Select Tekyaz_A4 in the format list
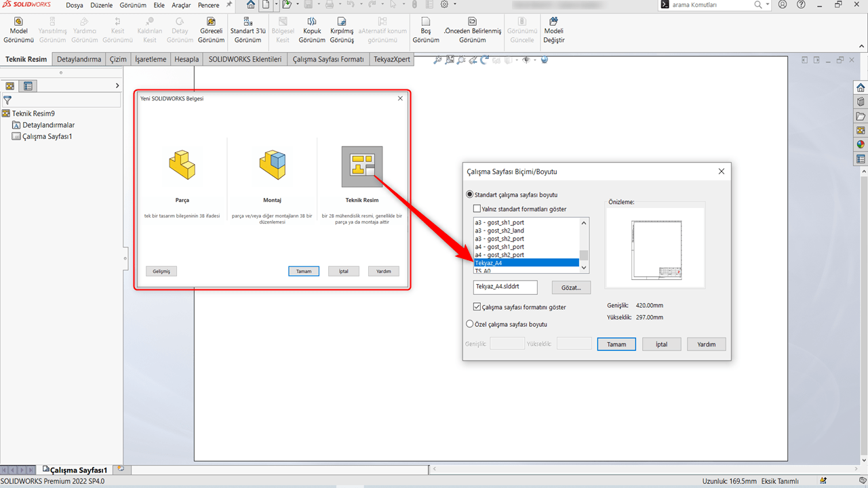Viewport: 868px width, 488px height. (526, 263)
